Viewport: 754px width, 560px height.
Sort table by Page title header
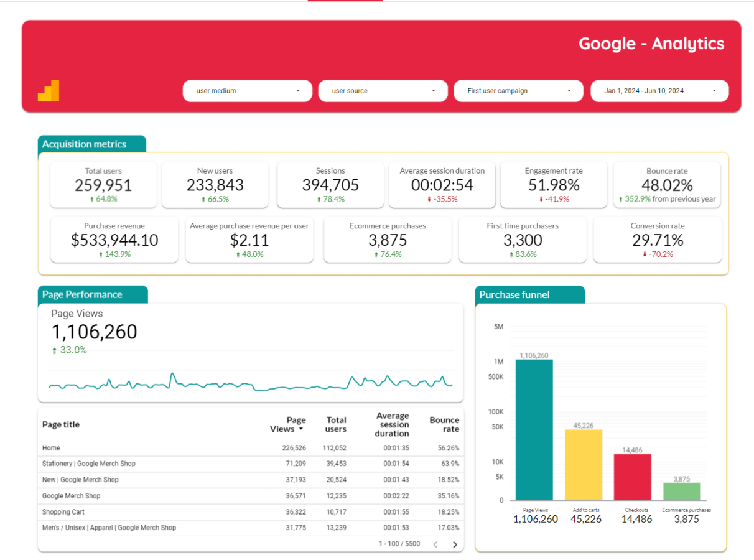(61, 424)
